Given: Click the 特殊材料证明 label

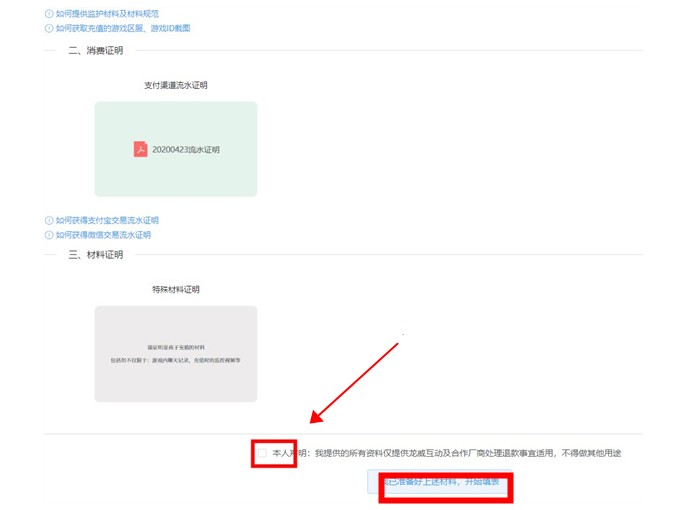Looking at the screenshot, I should [176, 290].
